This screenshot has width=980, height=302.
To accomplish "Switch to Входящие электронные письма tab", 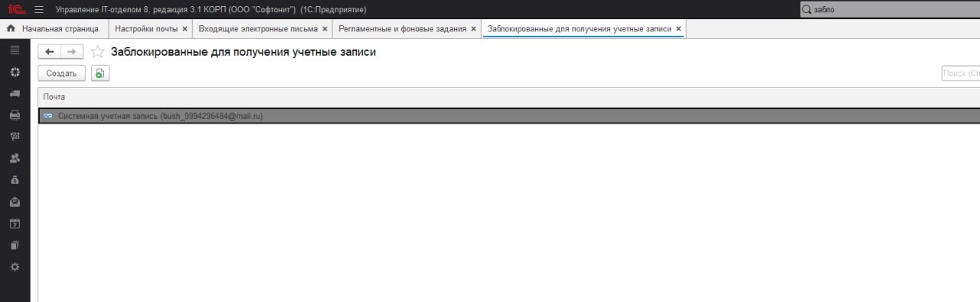I will click(x=258, y=28).
